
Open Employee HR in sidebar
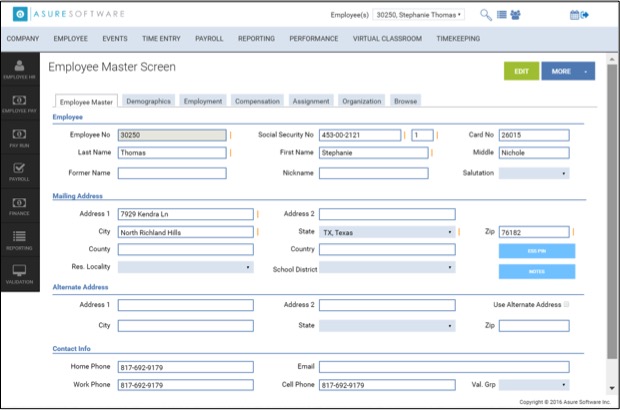[19, 69]
